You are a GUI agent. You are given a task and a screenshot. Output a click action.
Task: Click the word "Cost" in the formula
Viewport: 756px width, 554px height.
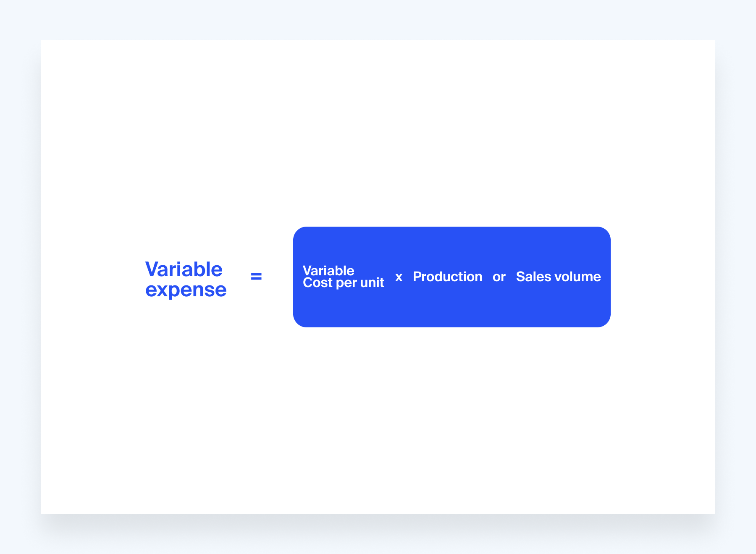click(318, 283)
